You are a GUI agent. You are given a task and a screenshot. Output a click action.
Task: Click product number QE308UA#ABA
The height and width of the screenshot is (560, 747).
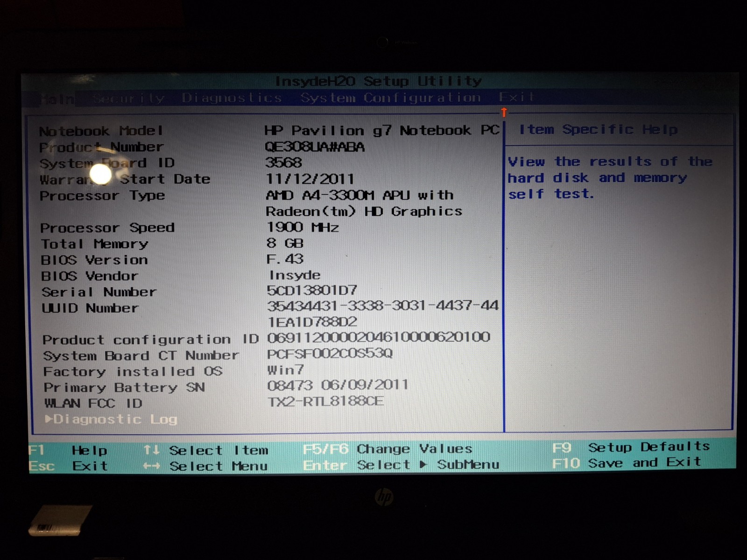[315, 147]
